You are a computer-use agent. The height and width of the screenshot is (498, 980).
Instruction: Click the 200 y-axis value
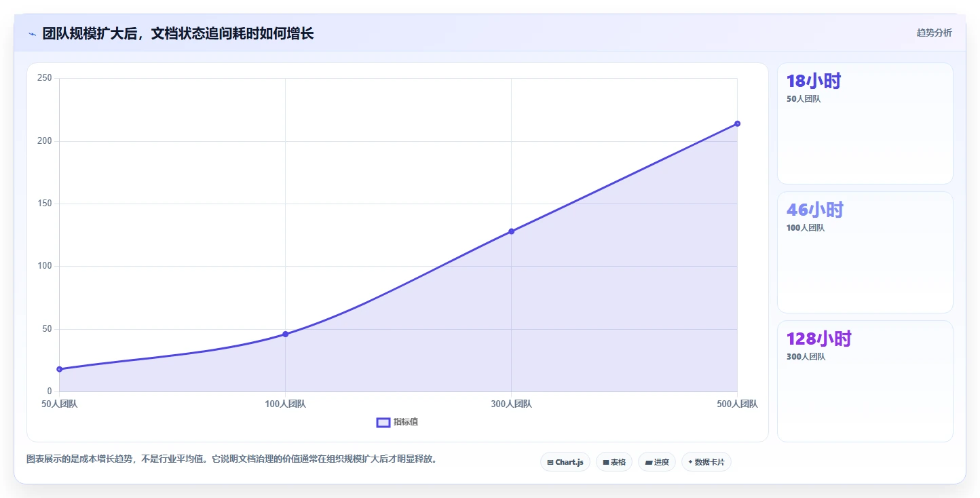pos(45,141)
